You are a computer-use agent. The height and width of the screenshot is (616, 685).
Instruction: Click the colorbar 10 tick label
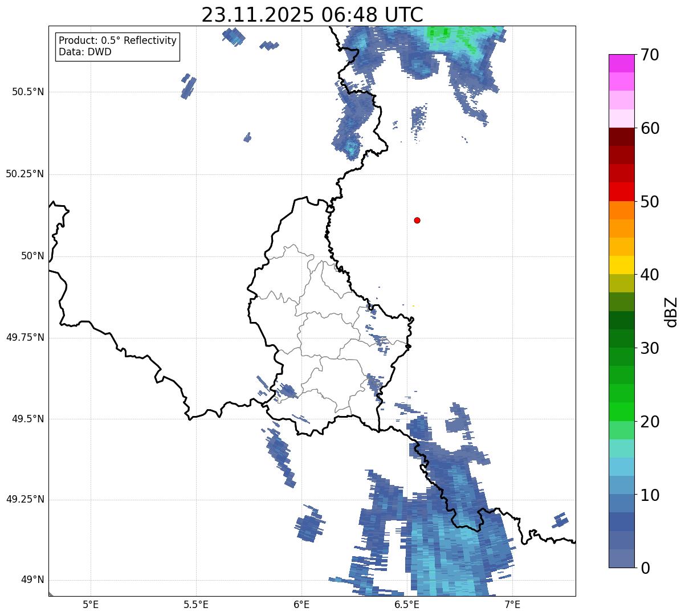(650, 495)
